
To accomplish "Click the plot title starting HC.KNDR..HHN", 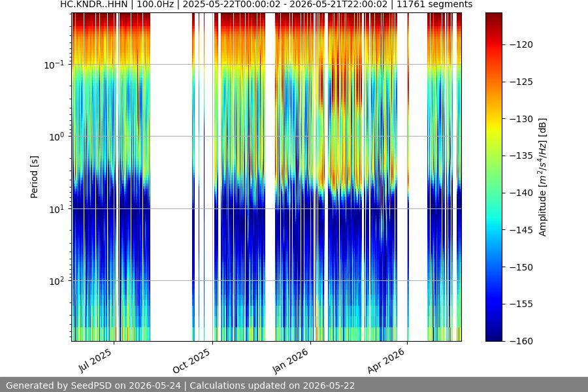I will [267, 5].
